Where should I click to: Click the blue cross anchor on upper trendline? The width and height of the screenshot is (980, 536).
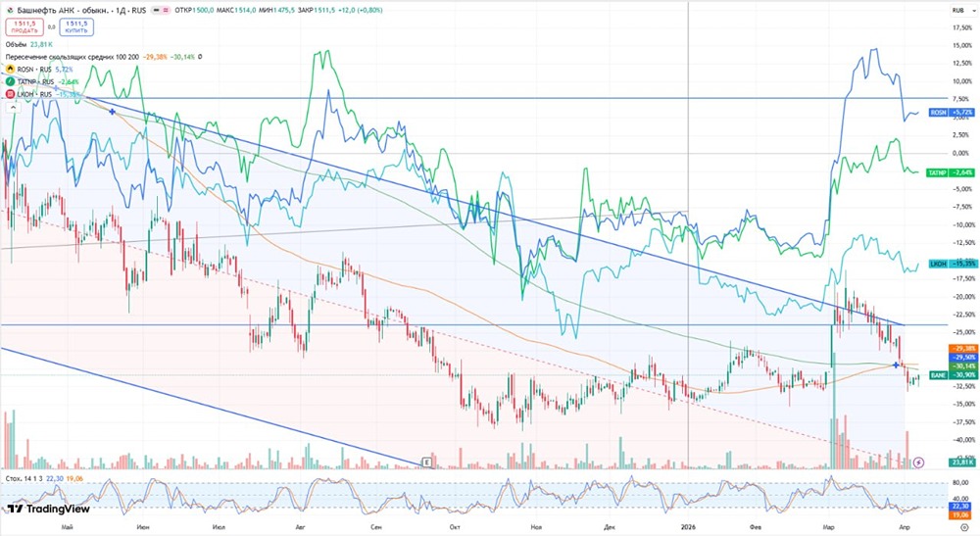click(x=112, y=112)
